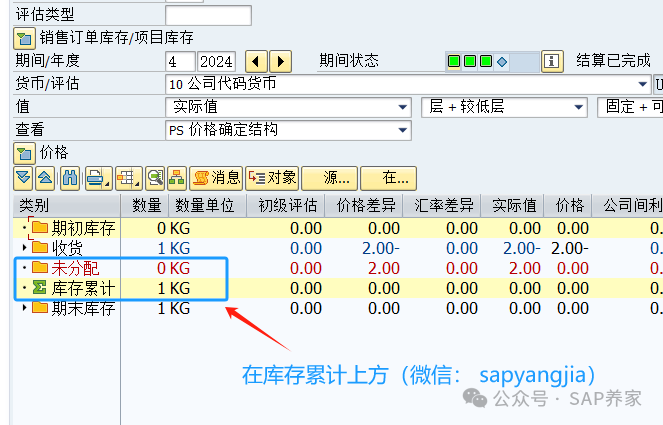Click the 数量 column header

145,206
